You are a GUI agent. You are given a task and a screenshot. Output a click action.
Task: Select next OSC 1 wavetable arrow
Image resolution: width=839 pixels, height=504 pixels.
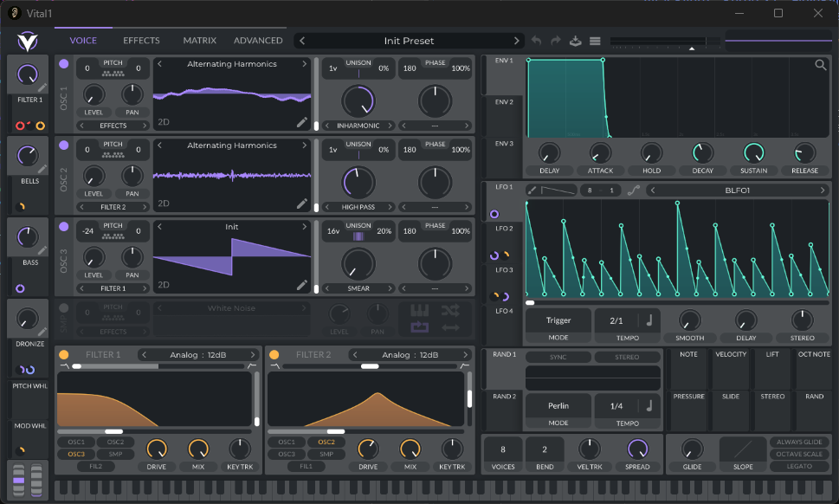(x=304, y=64)
